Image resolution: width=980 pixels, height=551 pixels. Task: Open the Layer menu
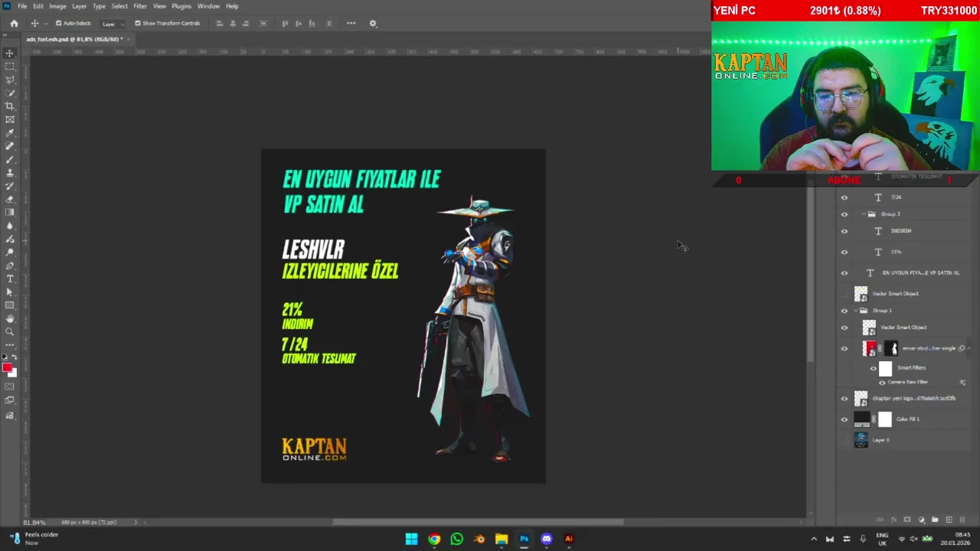pyautogui.click(x=80, y=6)
